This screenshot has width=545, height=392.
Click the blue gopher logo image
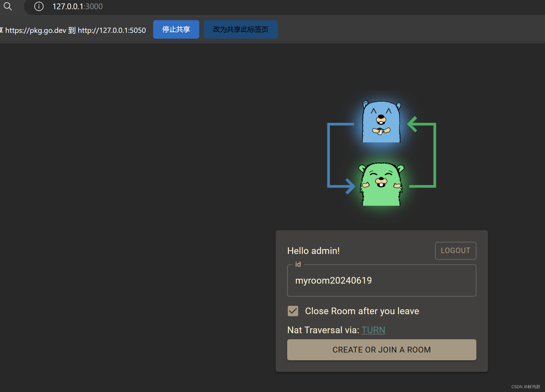(381, 121)
